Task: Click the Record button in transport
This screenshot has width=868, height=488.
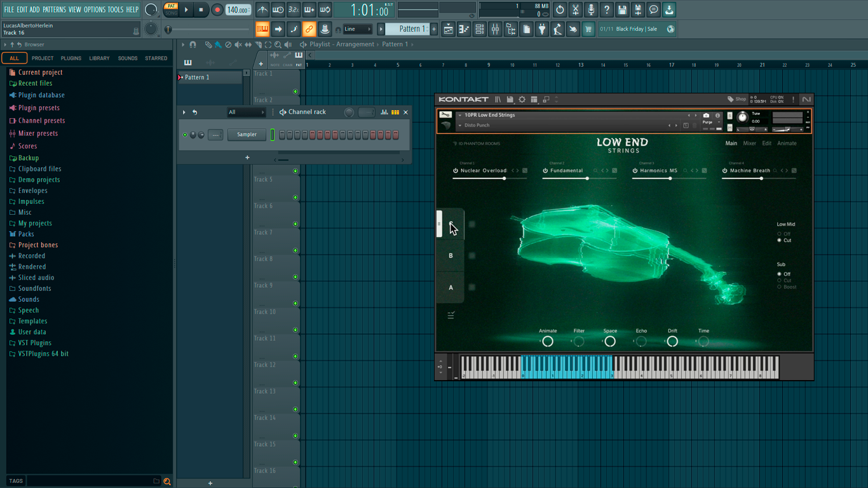Action: coord(217,10)
